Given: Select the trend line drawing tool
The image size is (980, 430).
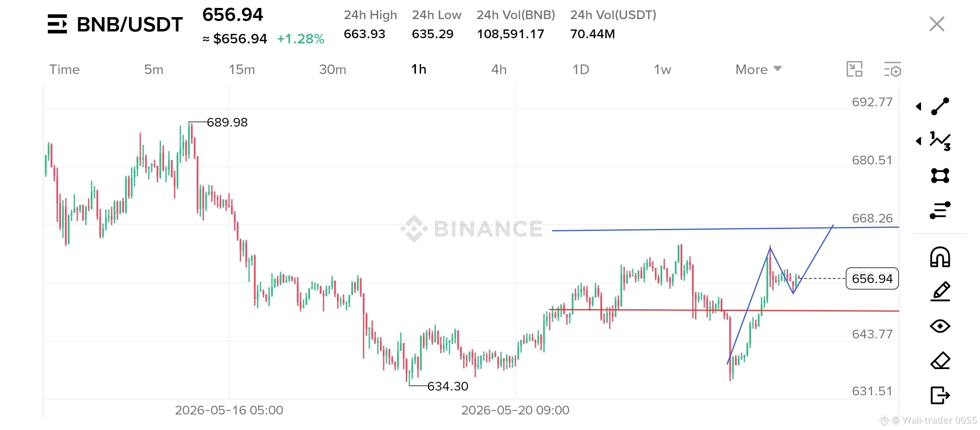Looking at the screenshot, I should pyautogui.click(x=940, y=106).
